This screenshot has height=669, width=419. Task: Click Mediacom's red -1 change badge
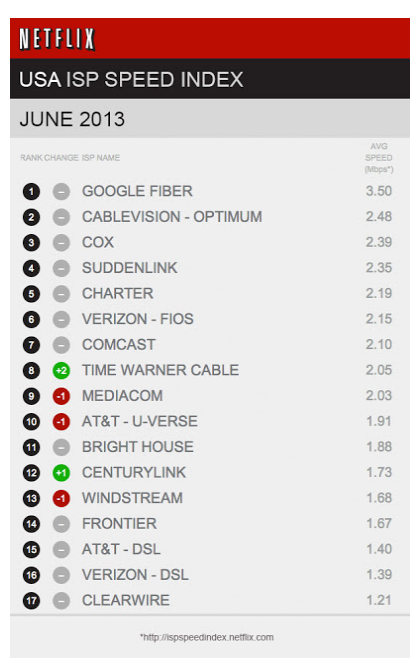(61, 396)
